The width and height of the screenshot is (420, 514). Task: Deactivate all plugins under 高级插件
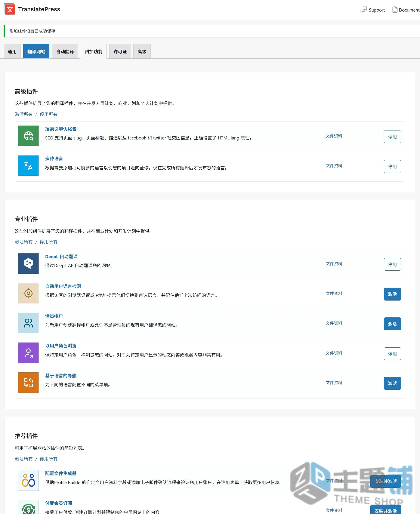(49, 114)
